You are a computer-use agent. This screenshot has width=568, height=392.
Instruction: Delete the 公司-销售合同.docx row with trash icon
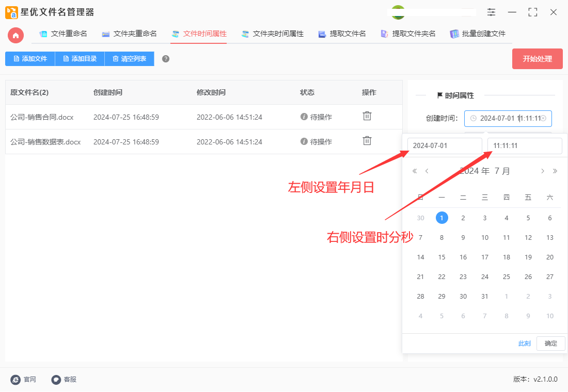[x=367, y=116]
